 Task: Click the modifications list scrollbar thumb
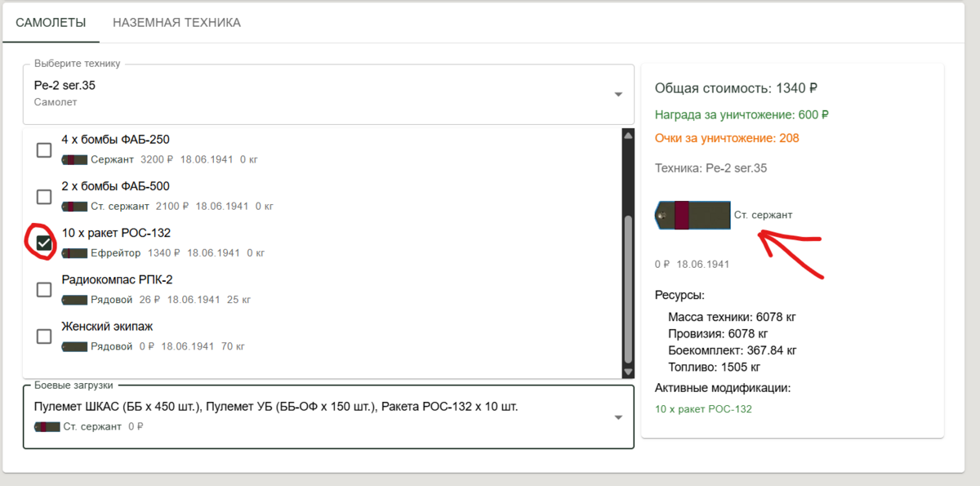tap(627, 289)
